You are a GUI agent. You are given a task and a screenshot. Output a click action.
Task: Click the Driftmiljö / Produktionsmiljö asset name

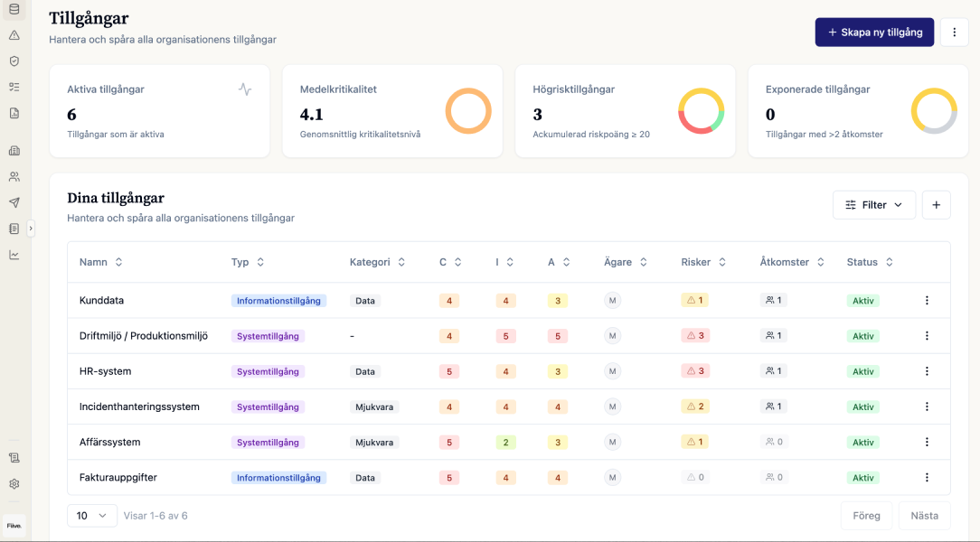144,336
